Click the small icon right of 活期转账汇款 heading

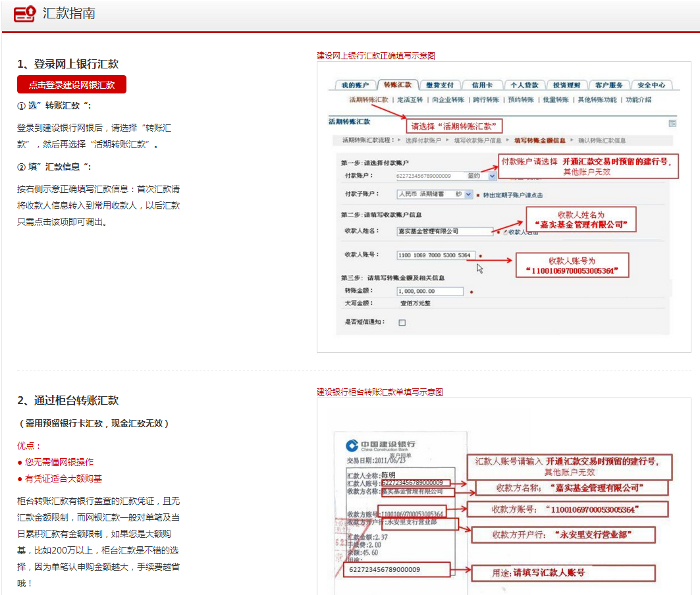[x=672, y=123]
